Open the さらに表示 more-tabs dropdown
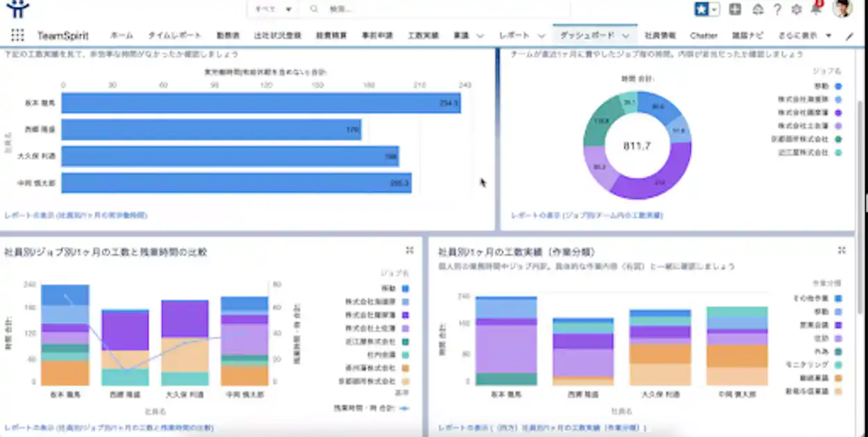Viewport: 868px width, 437px height. (804, 35)
